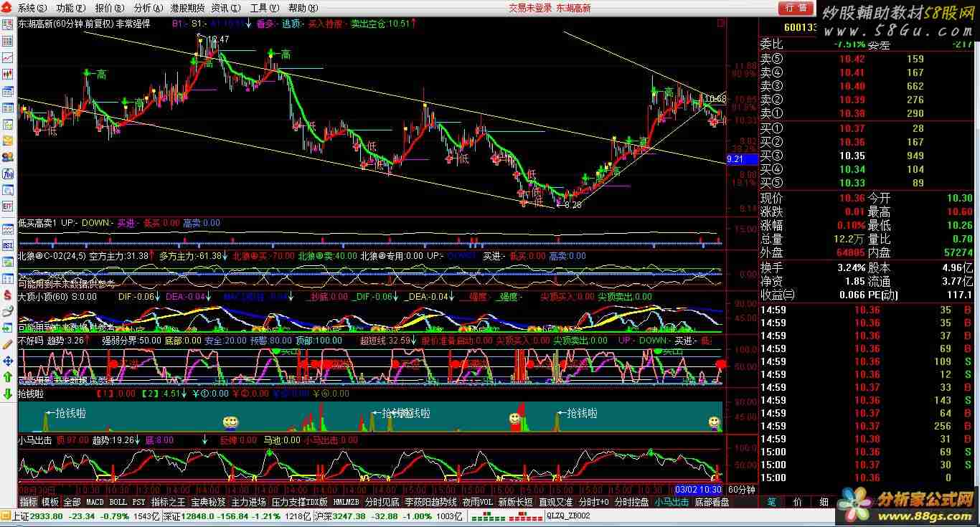Screen dimensions: 980x527
Task: Switch to the BOLL indicator tab
Action: 118,502
